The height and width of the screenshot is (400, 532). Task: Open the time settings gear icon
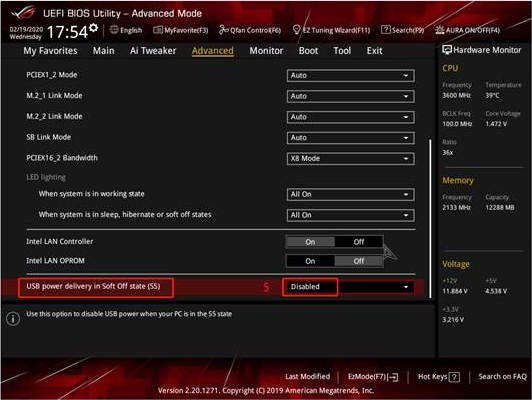coord(94,28)
